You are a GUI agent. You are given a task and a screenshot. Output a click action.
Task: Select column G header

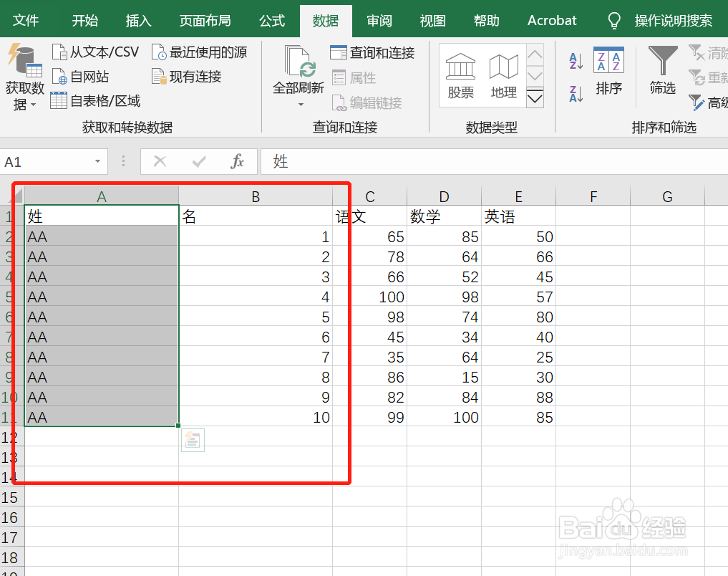click(x=667, y=196)
